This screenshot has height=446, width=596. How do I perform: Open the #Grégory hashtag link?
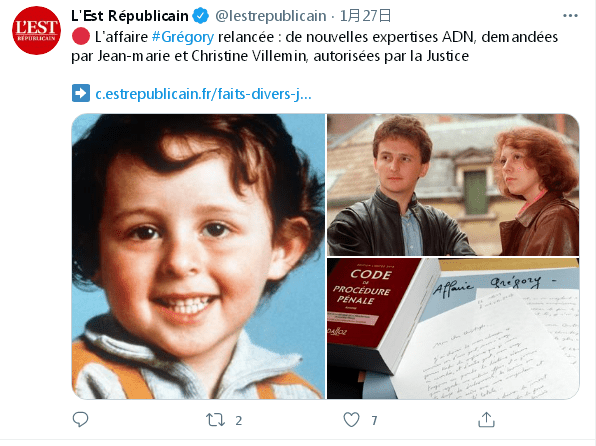pos(183,37)
